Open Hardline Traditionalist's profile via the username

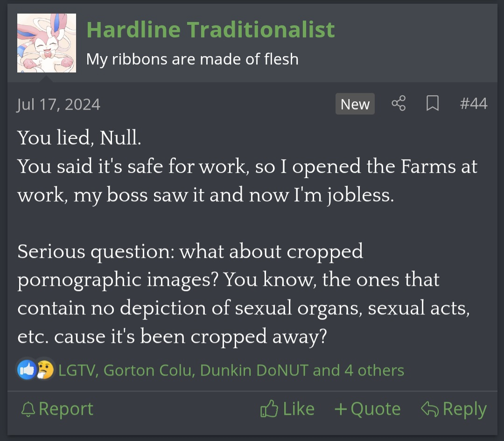(210, 30)
